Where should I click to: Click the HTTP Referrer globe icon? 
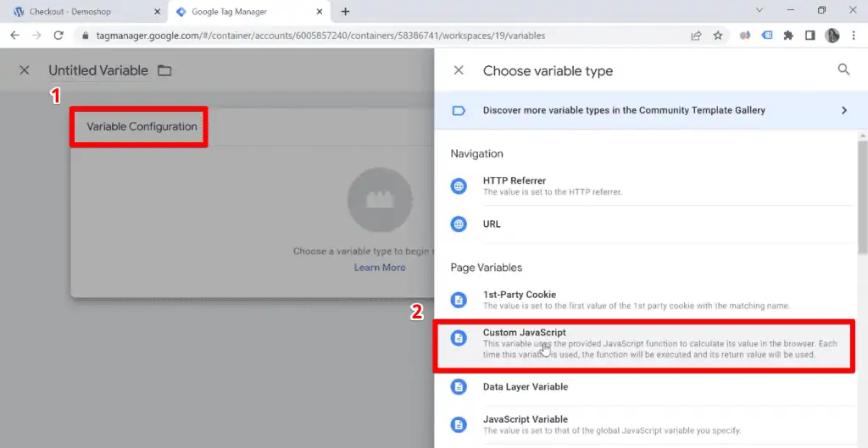point(459,186)
